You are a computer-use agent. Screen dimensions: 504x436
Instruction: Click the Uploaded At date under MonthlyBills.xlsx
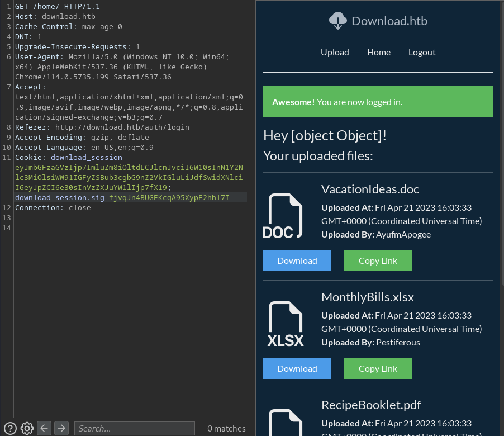[401, 322]
